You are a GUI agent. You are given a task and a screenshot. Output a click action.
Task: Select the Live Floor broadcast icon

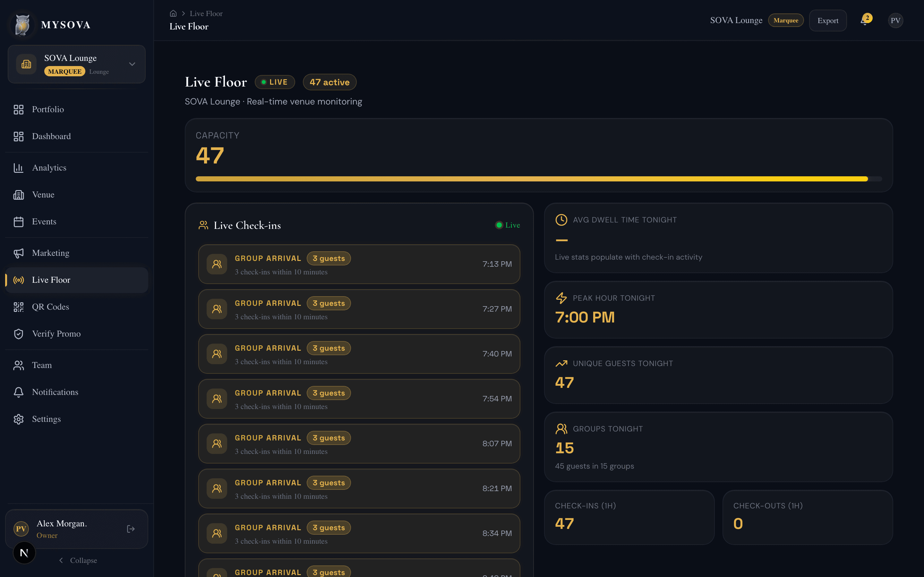click(x=19, y=280)
